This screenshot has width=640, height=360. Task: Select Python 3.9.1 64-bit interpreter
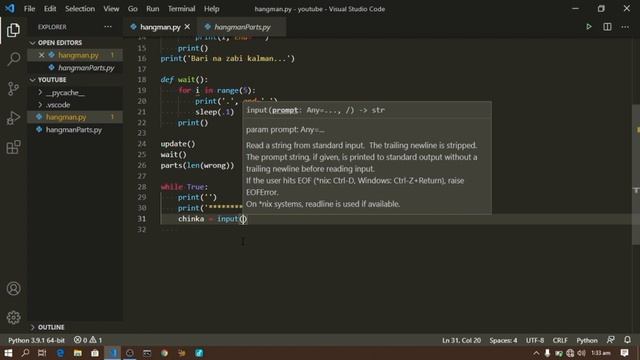[36, 340]
